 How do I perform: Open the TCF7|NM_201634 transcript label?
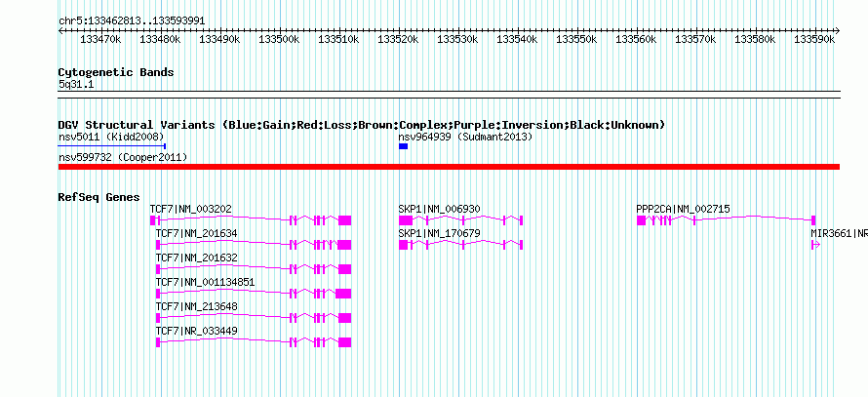(x=196, y=234)
